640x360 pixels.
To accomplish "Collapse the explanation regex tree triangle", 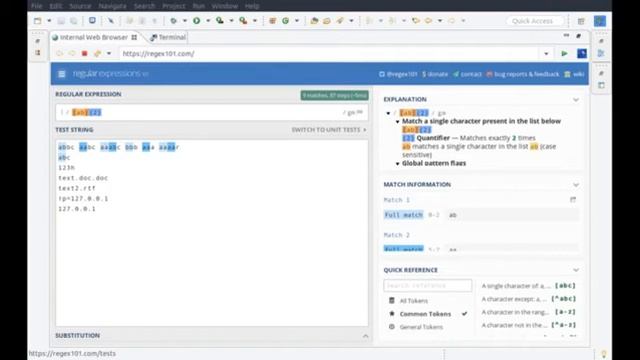I will (388, 113).
